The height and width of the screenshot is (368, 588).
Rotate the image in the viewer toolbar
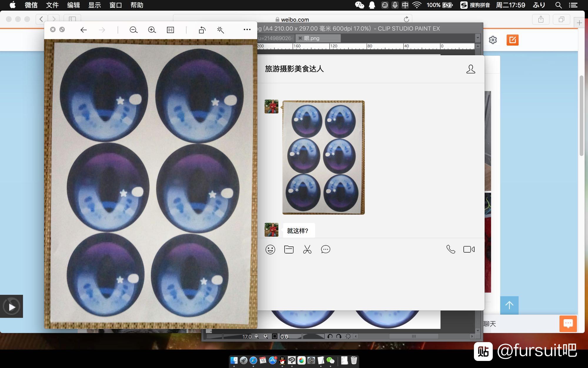(202, 30)
